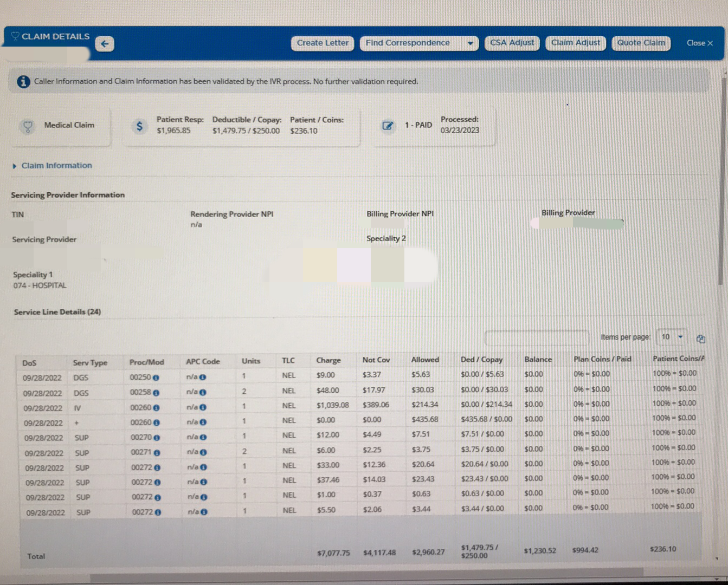Click copy icon beside items per page
Screen dimensions: 728x585
pyautogui.click(x=701, y=339)
